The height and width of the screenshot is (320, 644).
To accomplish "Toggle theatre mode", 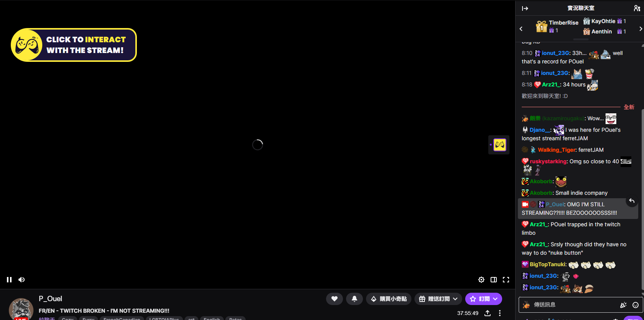I will pyautogui.click(x=494, y=280).
